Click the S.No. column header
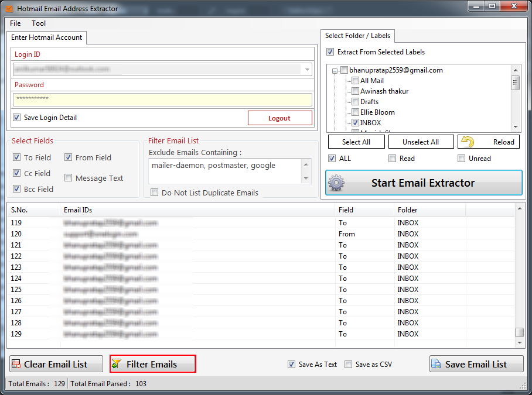The width and height of the screenshot is (532, 395). [x=33, y=210]
